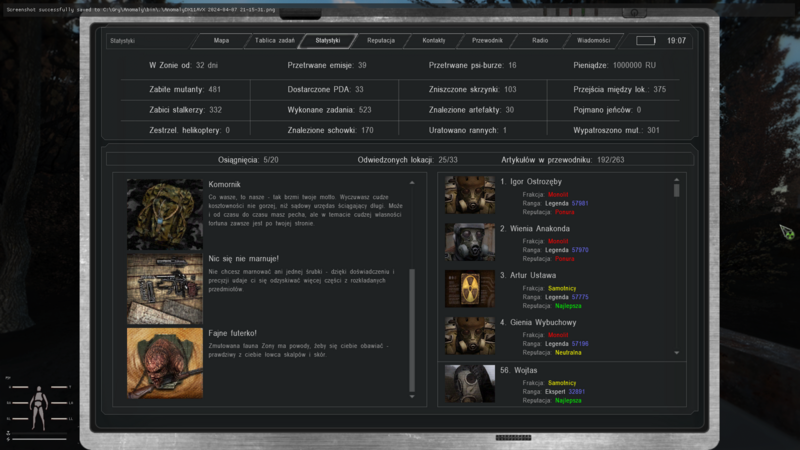Select Gienia Wybuchowy's portrait icon
Image resolution: width=800 pixels, height=450 pixels.
(469, 335)
